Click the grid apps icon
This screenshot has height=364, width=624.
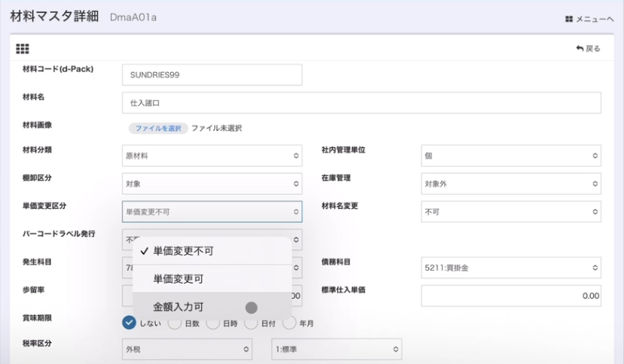pos(23,49)
